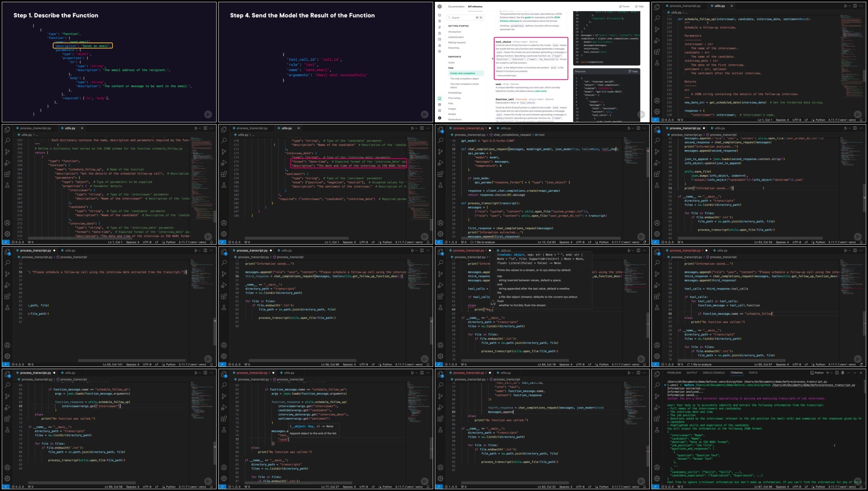Open the Authentication sidebar link
This screenshot has height=491, width=868.
(456, 37)
